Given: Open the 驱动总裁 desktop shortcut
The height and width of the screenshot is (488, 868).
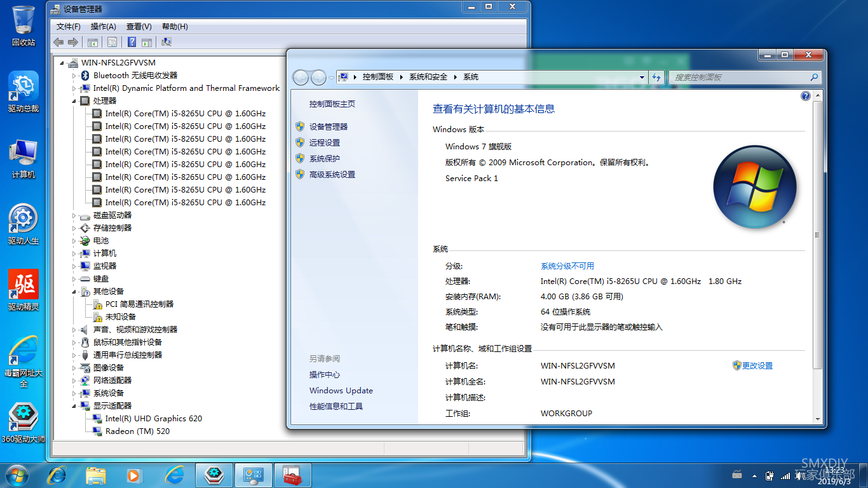Looking at the screenshot, I should (24, 92).
